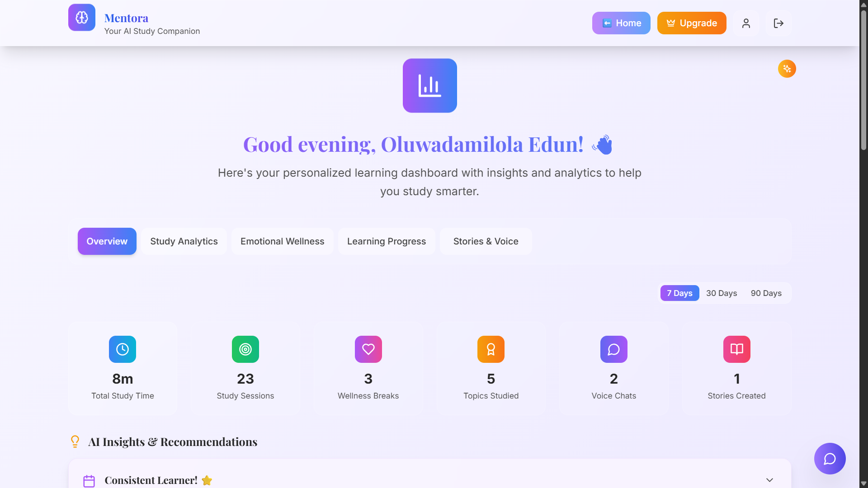Click the Study Sessions target icon
The width and height of the screenshot is (868, 488).
coord(245,349)
